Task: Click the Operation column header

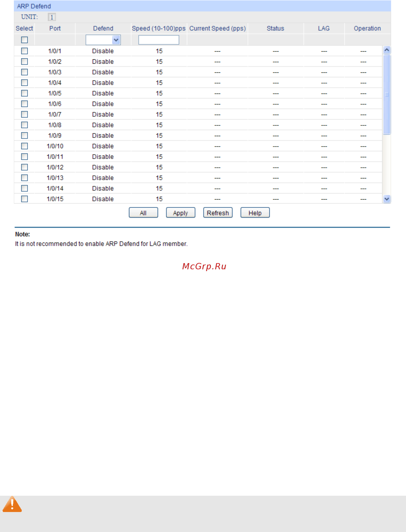Action: tap(367, 28)
